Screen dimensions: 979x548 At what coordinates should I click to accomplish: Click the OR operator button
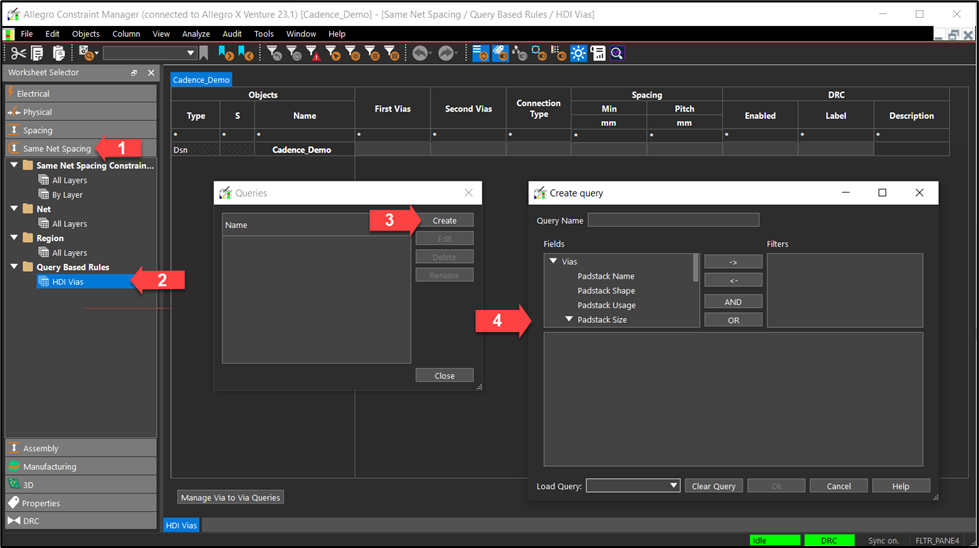[x=733, y=320]
